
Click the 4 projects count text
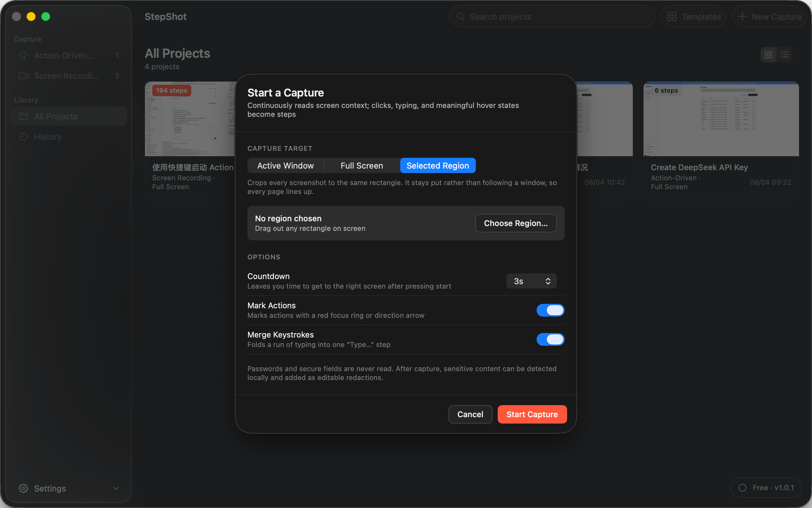tap(162, 67)
